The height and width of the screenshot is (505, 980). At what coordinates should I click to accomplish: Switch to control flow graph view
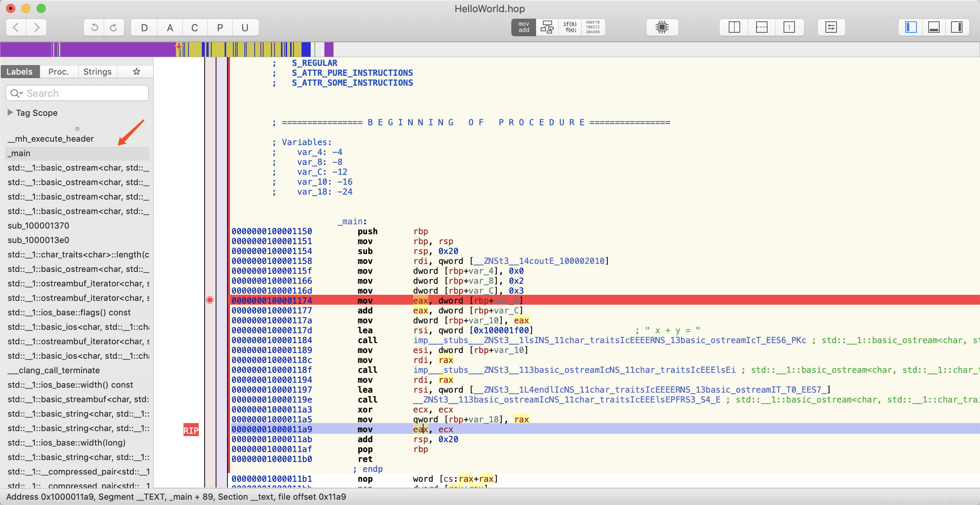click(x=547, y=27)
